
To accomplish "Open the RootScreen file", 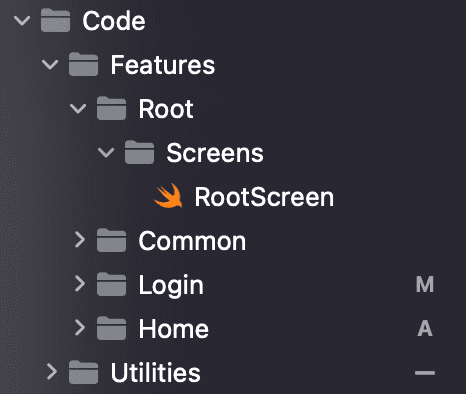I will pyautogui.click(x=264, y=197).
